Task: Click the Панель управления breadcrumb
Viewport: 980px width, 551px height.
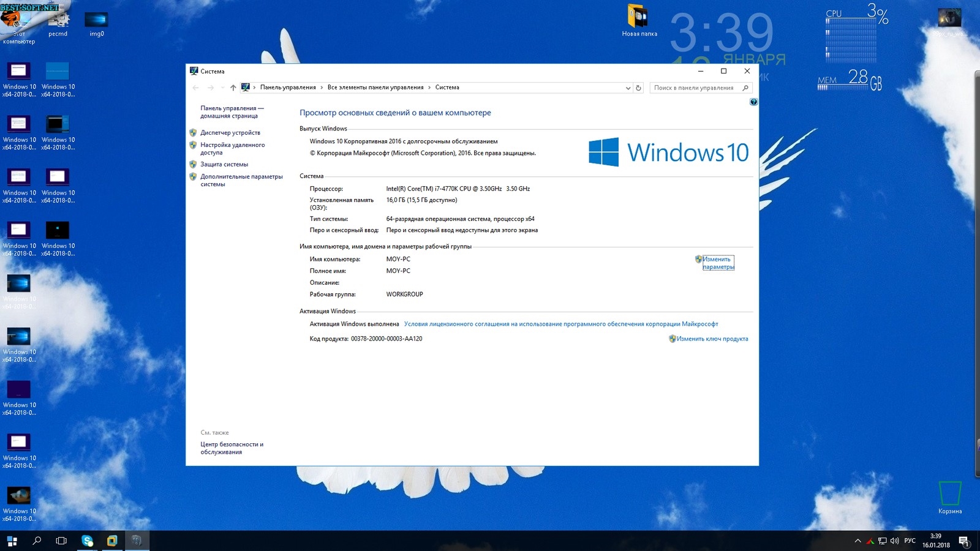Action: click(x=288, y=88)
